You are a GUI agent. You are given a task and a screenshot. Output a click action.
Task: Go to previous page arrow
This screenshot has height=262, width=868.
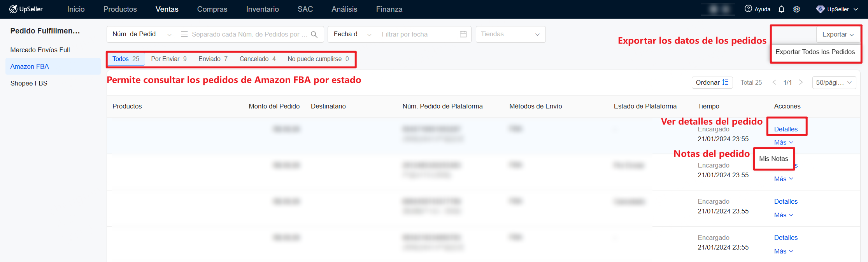(x=774, y=82)
